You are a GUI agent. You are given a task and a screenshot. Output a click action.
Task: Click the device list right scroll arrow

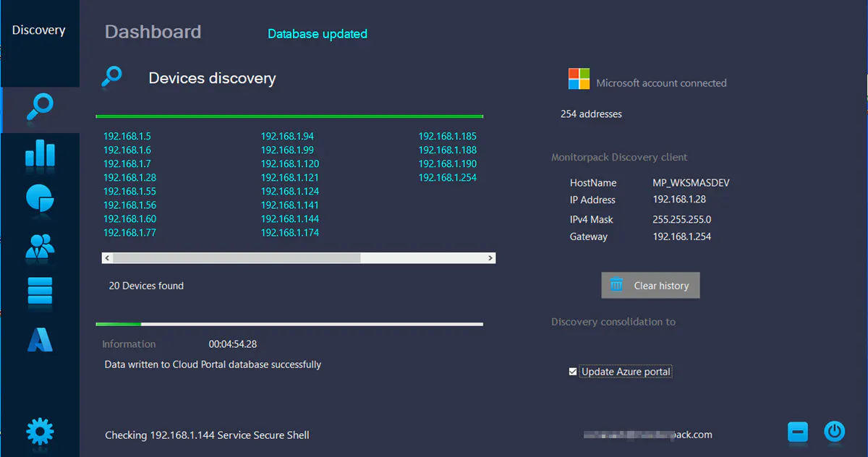[490, 258]
